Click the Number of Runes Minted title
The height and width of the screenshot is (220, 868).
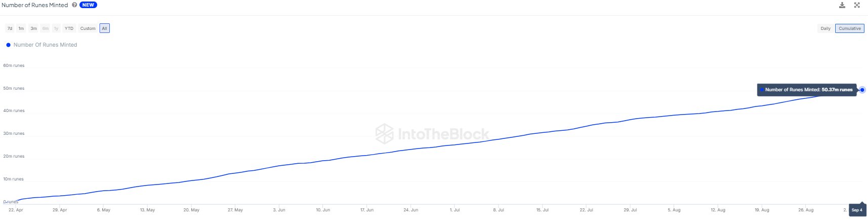point(35,5)
